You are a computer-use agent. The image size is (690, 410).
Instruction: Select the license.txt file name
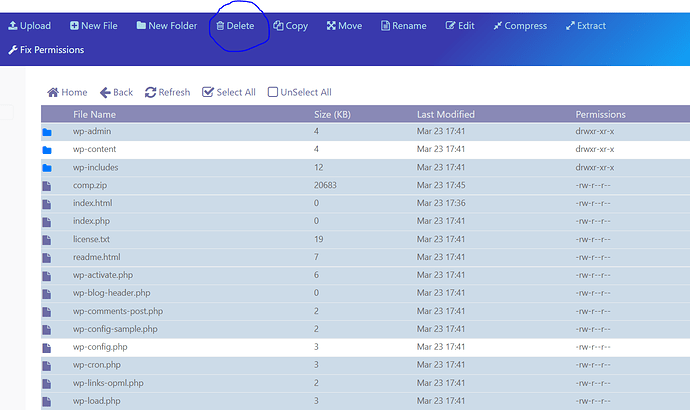(91, 239)
